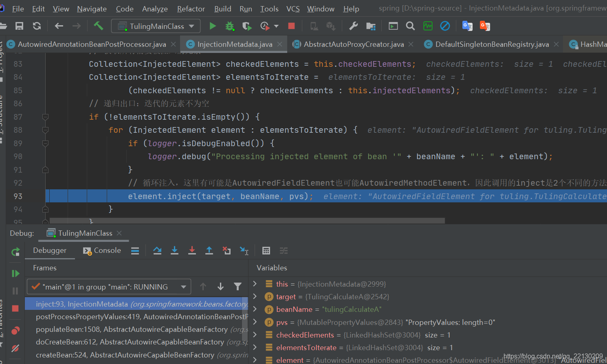Click the blue Translate icon
607x364 pixels.
click(467, 26)
